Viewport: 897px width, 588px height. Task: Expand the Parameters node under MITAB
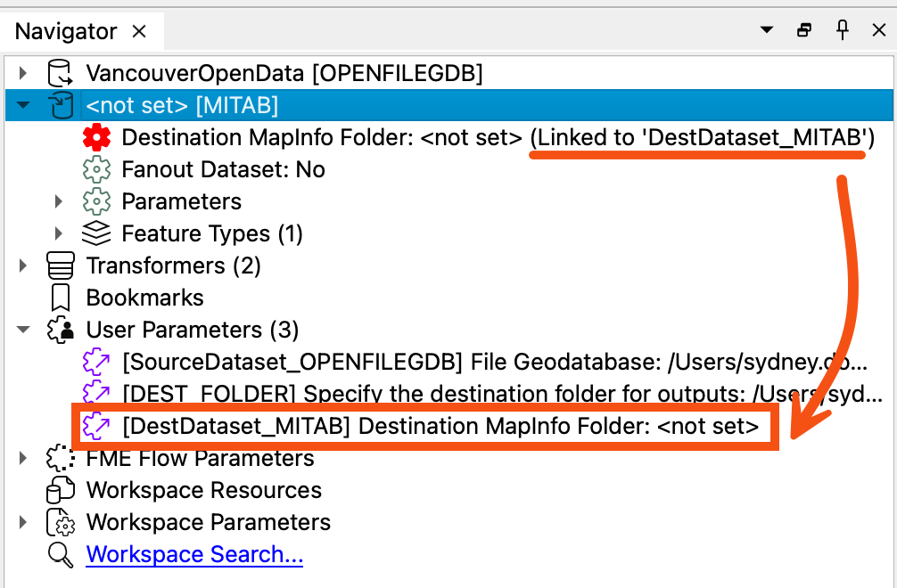58,201
